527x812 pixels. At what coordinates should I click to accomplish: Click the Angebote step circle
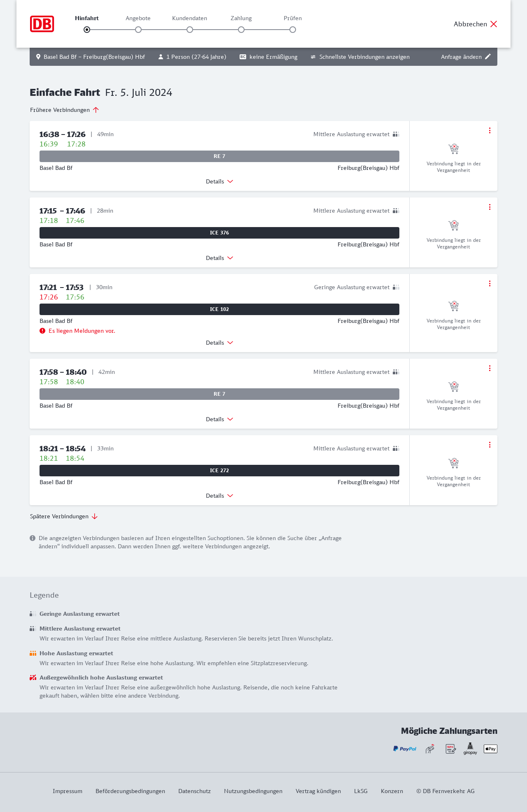[138, 30]
